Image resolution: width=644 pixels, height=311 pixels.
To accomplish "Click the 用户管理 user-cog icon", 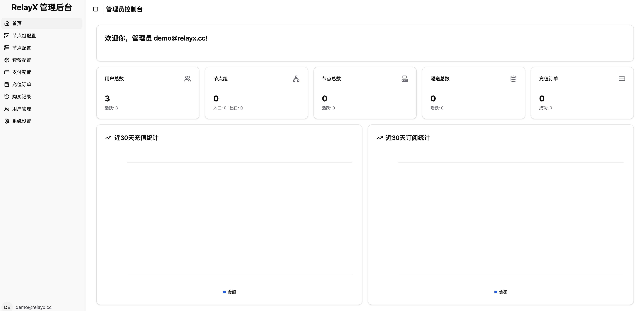I will (x=7, y=109).
